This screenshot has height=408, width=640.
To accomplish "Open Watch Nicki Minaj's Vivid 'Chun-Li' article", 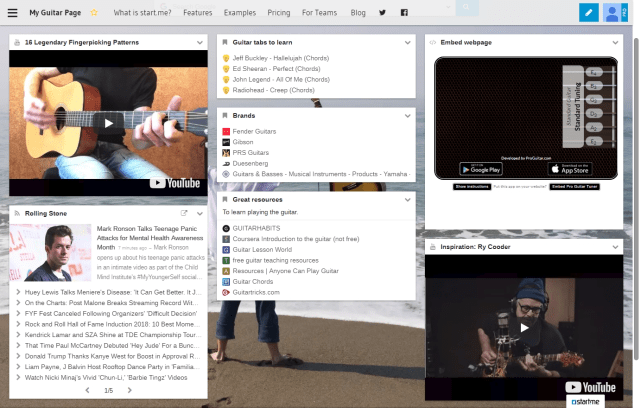I will [106, 377].
